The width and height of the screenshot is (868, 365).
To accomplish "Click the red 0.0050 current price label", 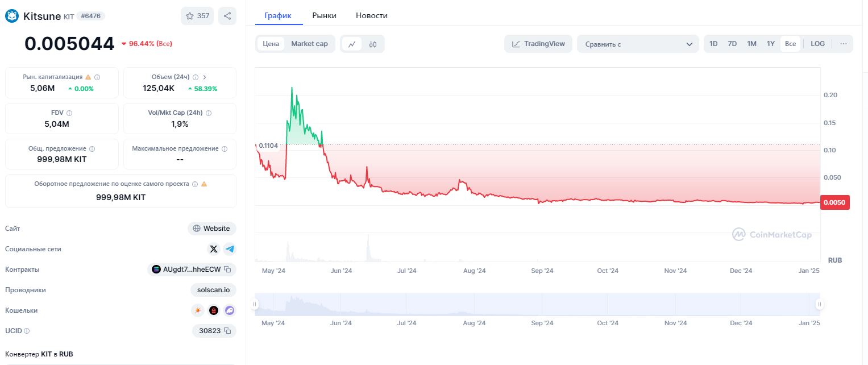I will pos(836,202).
